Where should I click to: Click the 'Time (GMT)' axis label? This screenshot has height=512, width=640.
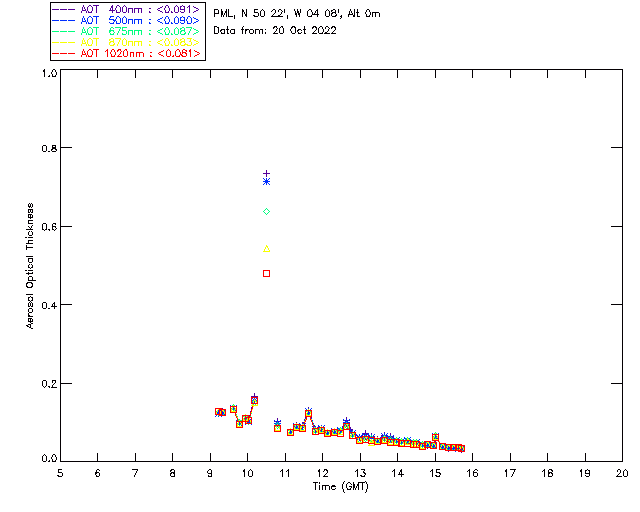pos(341,487)
